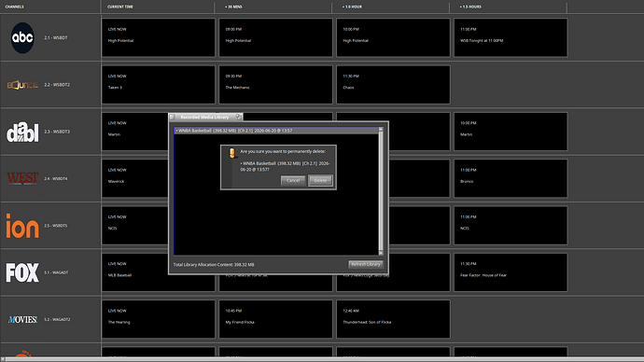The width and height of the screenshot is (644, 362).
Task: Click the 2.4 - WSBDT4 channel label
Action: click(55, 178)
